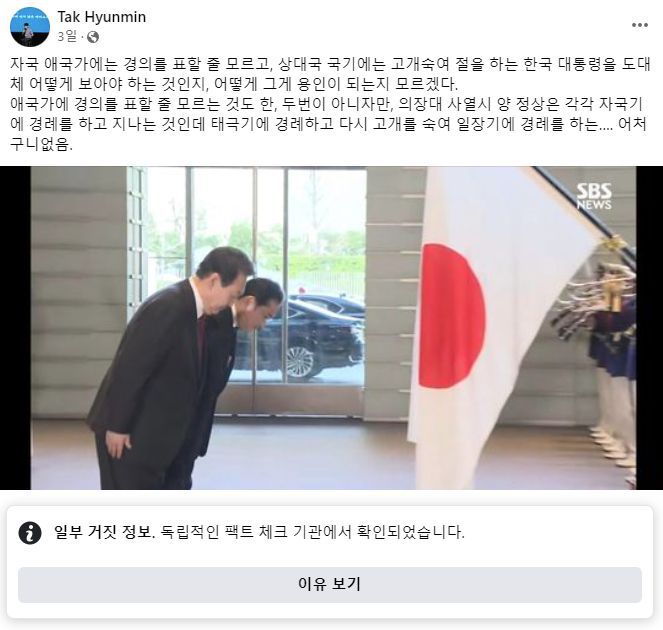This screenshot has width=663, height=630.
Task: Select the bold 일부 거짓 정보 label
Action: coord(104,531)
